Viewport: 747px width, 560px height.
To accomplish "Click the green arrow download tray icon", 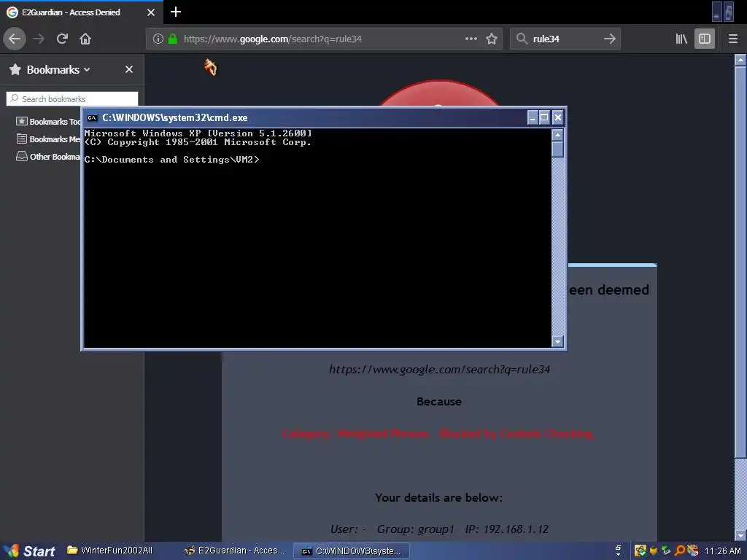I will click(667, 551).
